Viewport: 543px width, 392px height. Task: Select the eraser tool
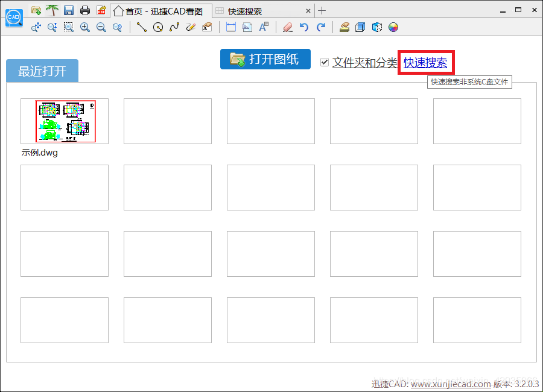pos(288,27)
